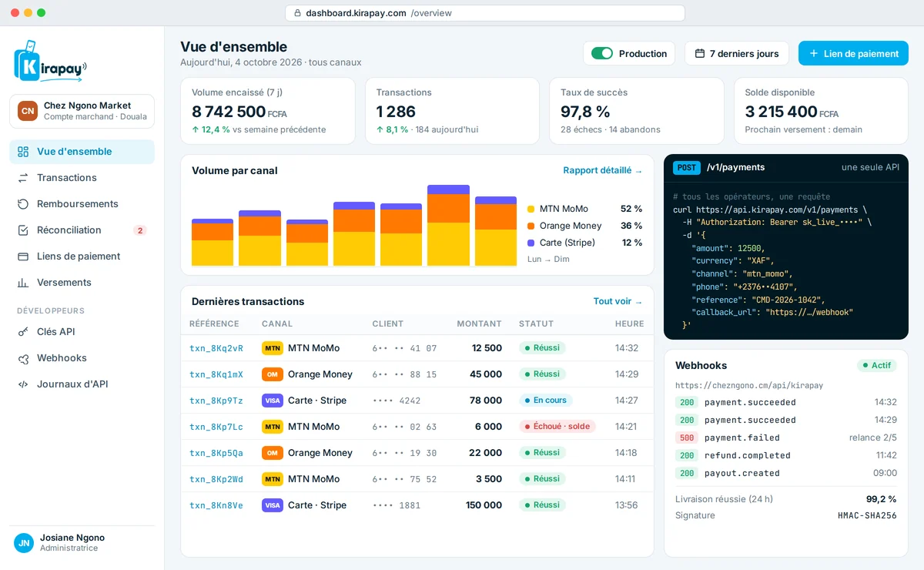The width and height of the screenshot is (924, 570).
Task: Click the Vue d'ensemble grid icon
Action: (x=23, y=152)
